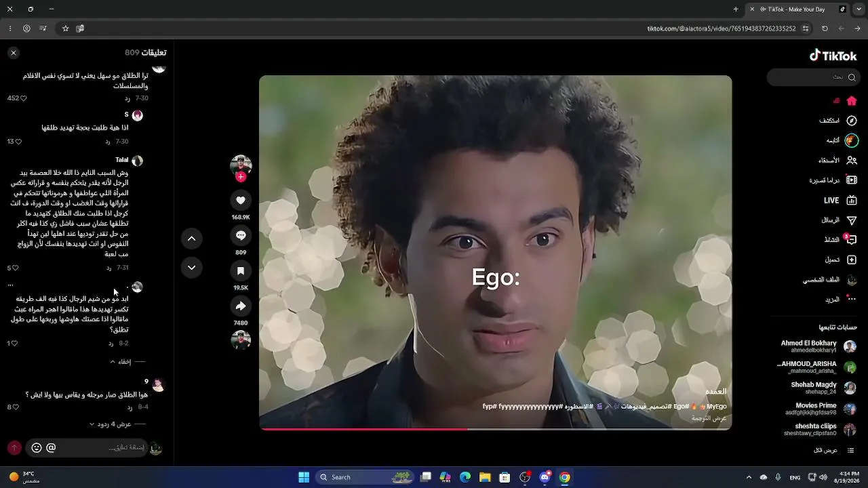
Task: Open comments via the speech bubble icon
Action: pyautogui.click(x=241, y=235)
